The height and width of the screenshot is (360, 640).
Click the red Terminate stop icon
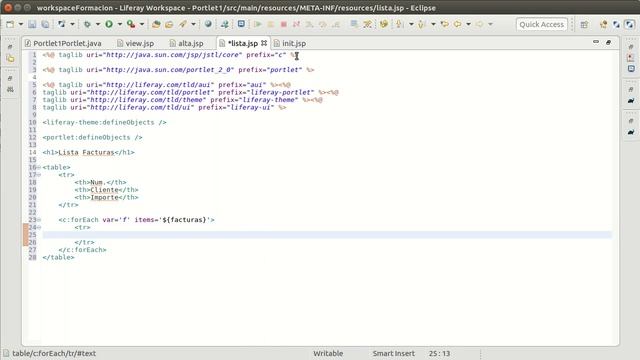pos(284,24)
